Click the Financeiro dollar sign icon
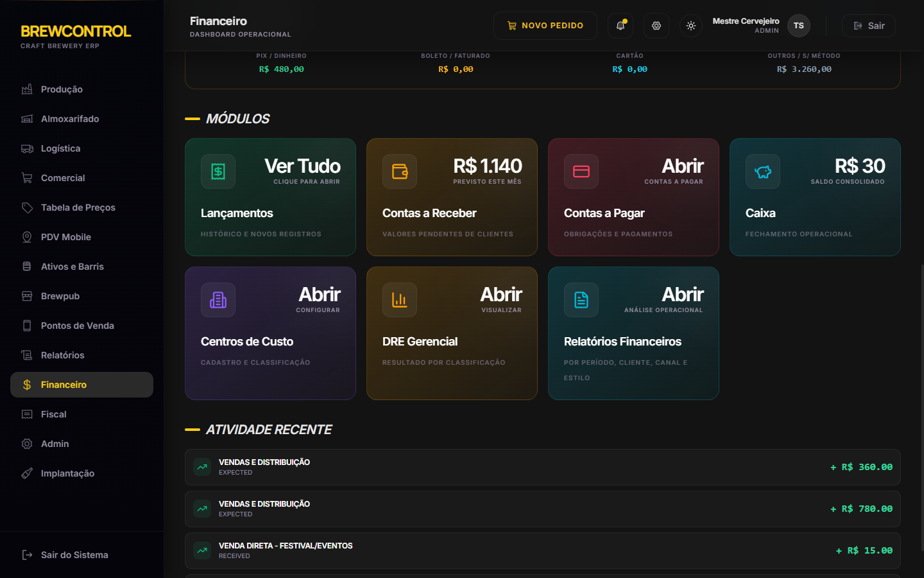924x578 pixels. [x=27, y=385]
